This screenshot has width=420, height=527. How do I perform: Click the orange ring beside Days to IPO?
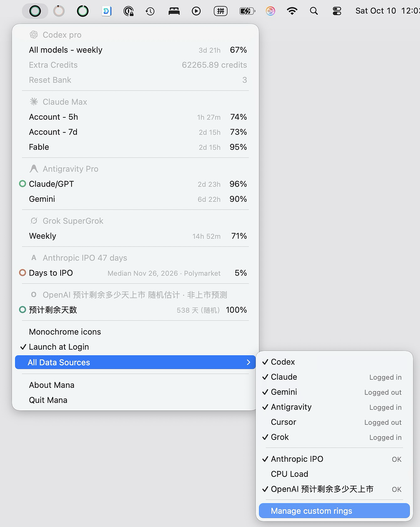[x=23, y=273]
